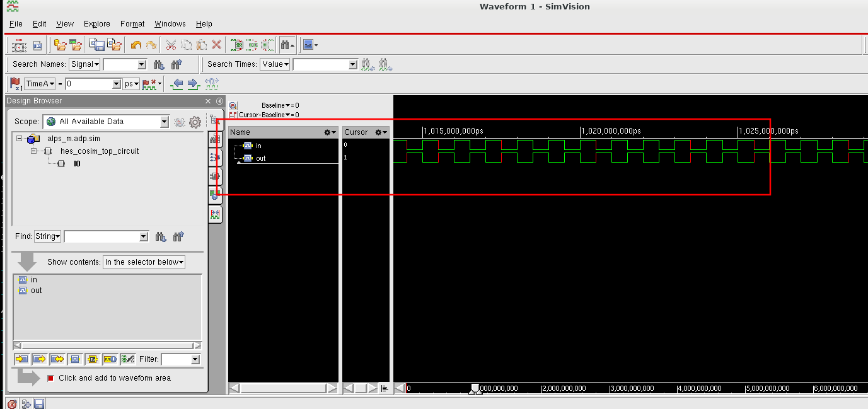Click the TimeA cursor value input field
868x409 pixels.
coord(89,84)
